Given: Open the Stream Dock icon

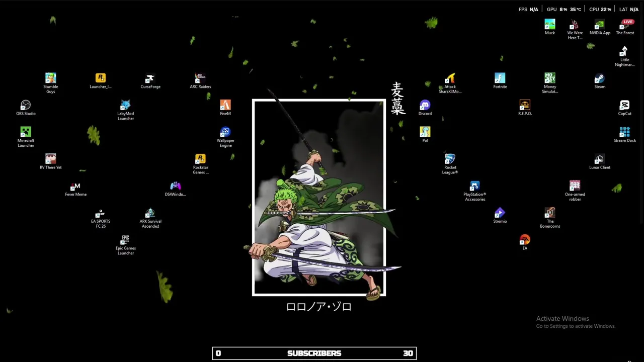Looking at the screenshot, I should tap(624, 134).
